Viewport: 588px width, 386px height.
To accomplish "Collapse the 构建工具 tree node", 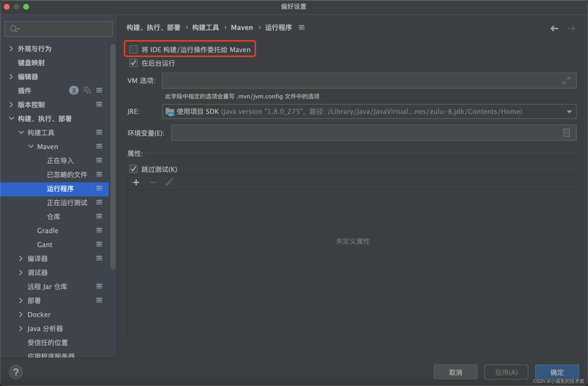I will click(x=21, y=132).
